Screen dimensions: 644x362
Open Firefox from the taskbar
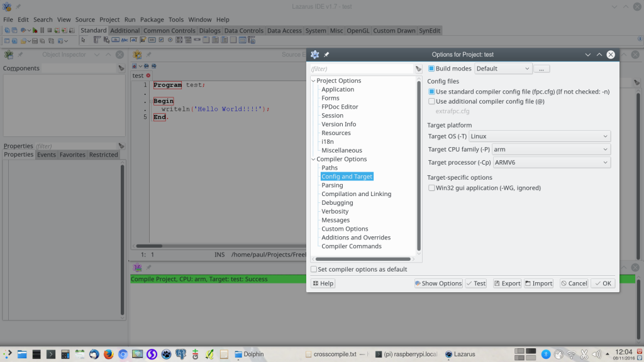(x=108, y=354)
